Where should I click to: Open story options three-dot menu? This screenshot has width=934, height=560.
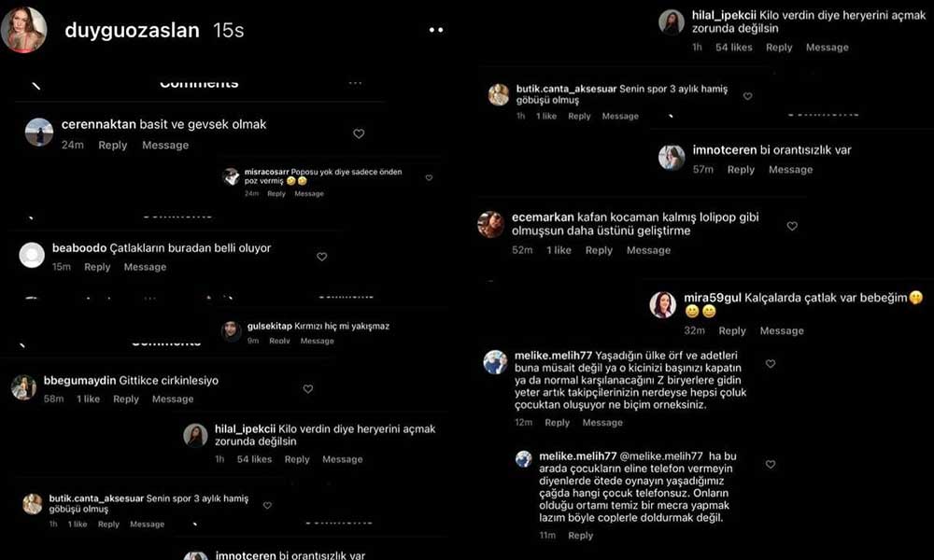tap(436, 30)
